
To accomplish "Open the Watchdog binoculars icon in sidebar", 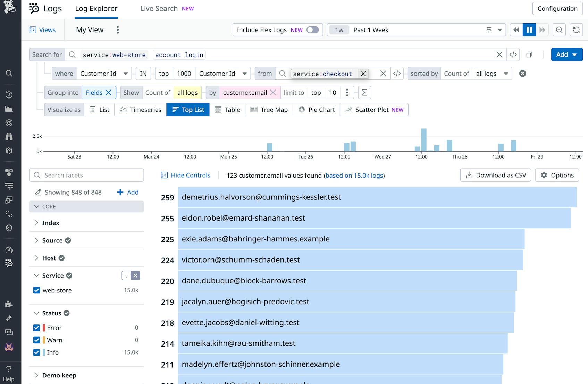I will coord(9,137).
